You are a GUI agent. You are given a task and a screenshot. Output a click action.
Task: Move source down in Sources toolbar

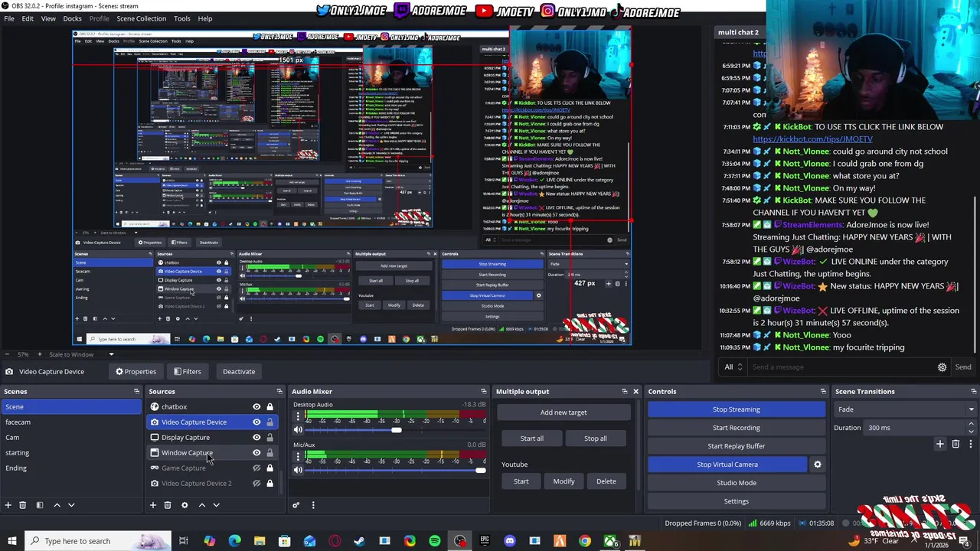[216, 505]
